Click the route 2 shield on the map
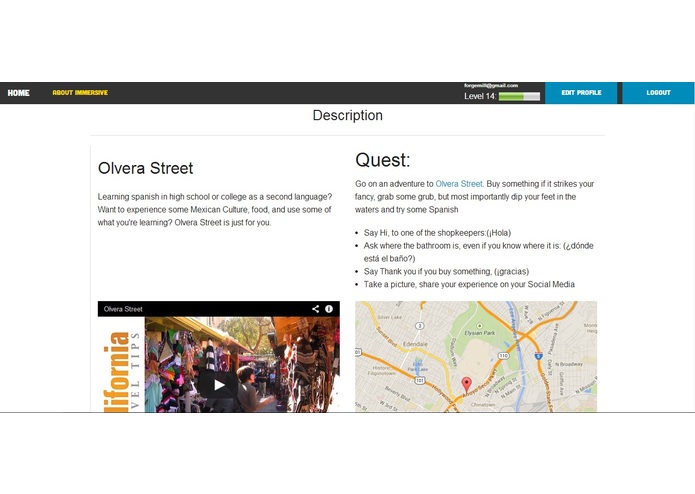 pos(419,326)
